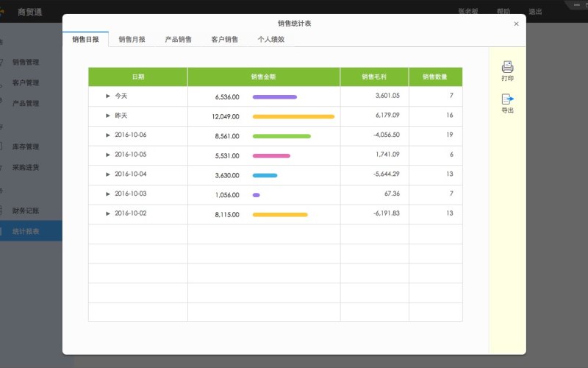Click the gross profit 1,741.09
Viewport: 588px width, 368px height.
coord(387,154)
